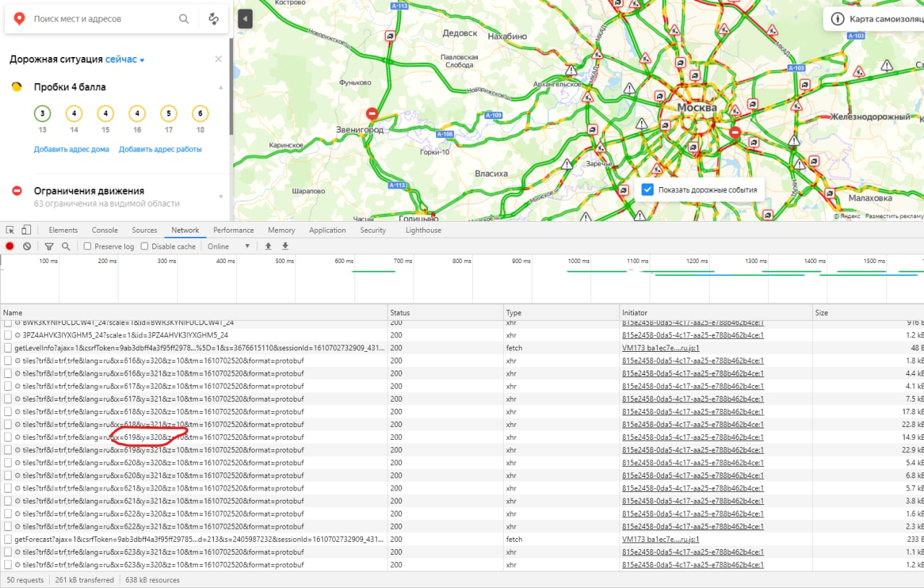Close the Дорожная ситуация panel
The image size is (924, 588).
coord(219,59)
